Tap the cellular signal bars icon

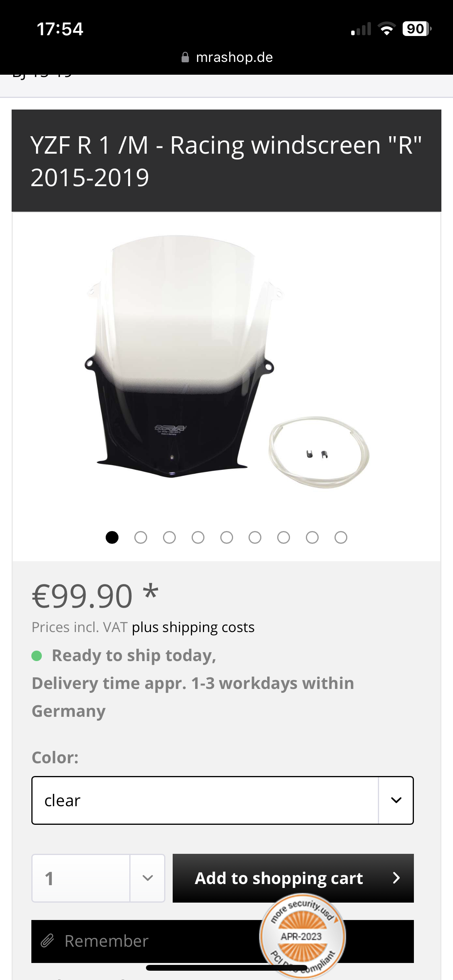point(361,29)
